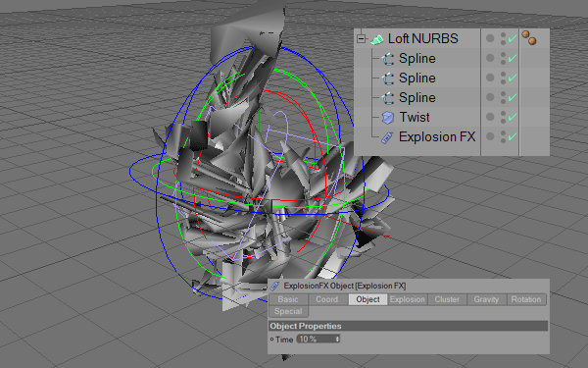Viewport: 588px width, 368px height.
Task: Toggle the green checkmark for Explosion FX
Action: pos(513,136)
